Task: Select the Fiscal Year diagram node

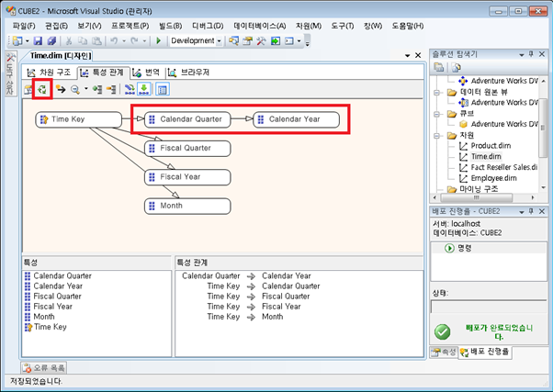Action: 187,177
